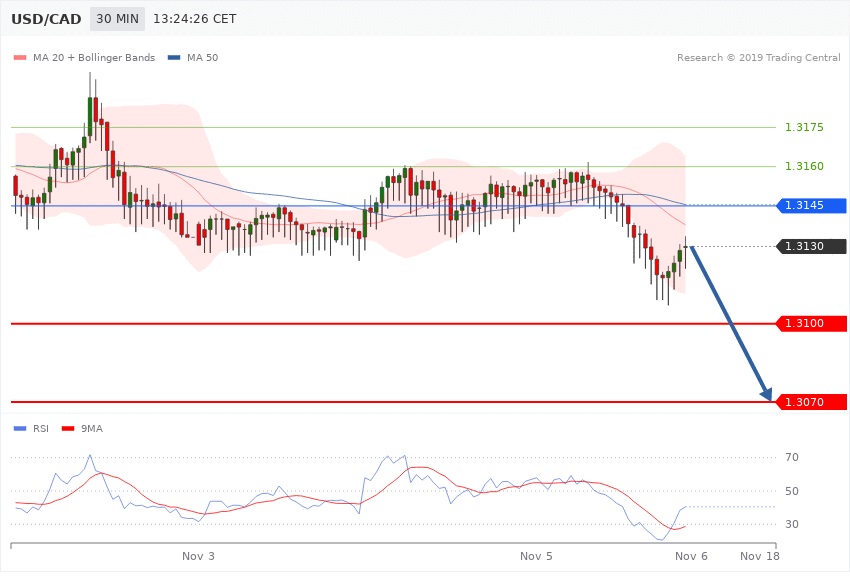
Task: Click the red 9MA legend marker
Action: [68, 428]
